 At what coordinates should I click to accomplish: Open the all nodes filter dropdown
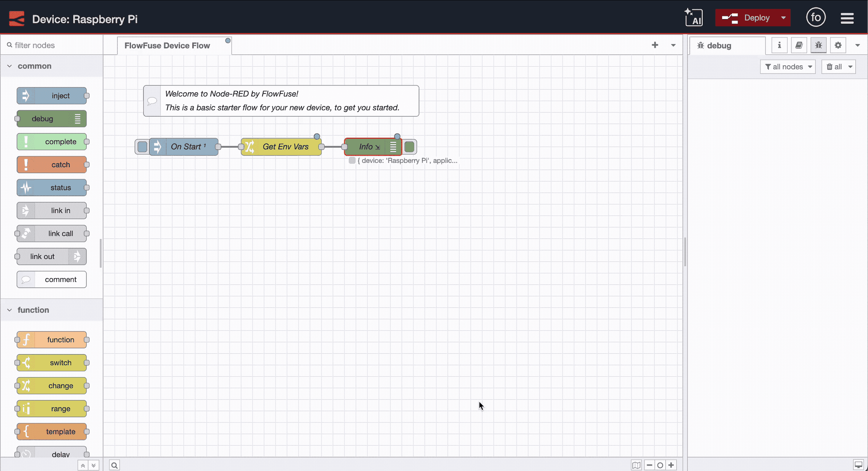click(788, 67)
